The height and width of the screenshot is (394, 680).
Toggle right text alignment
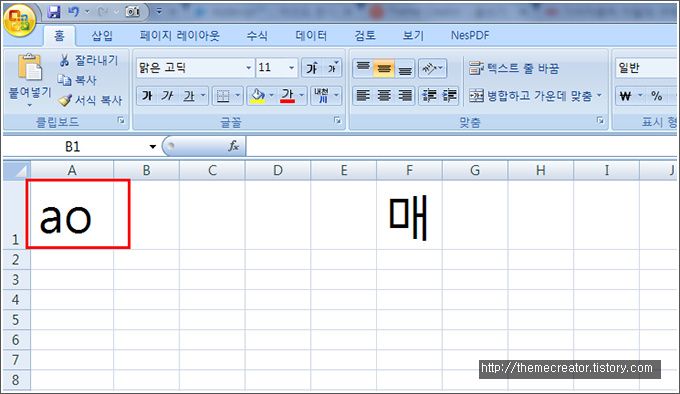[405, 95]
